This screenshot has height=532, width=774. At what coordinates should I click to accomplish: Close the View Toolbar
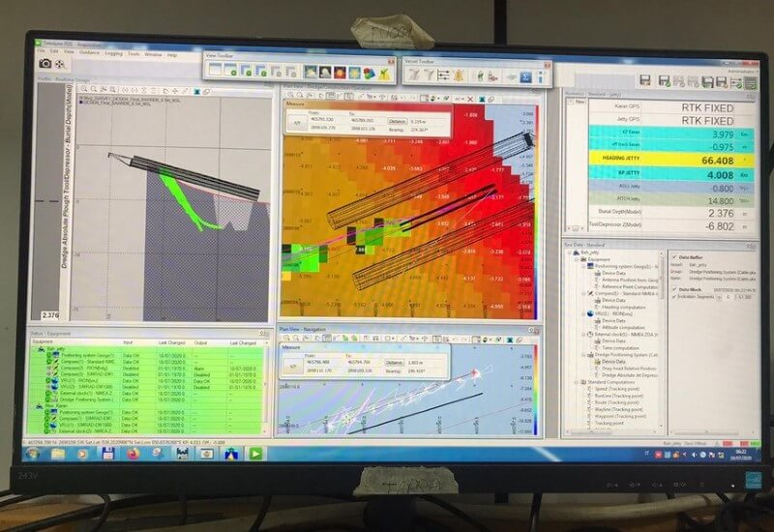tap(391, 61)
